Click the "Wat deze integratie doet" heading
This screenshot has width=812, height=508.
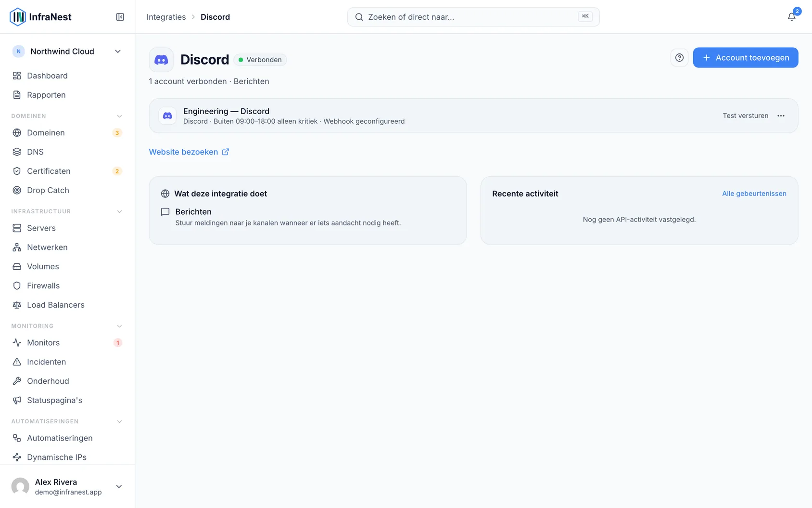point(220,194)
